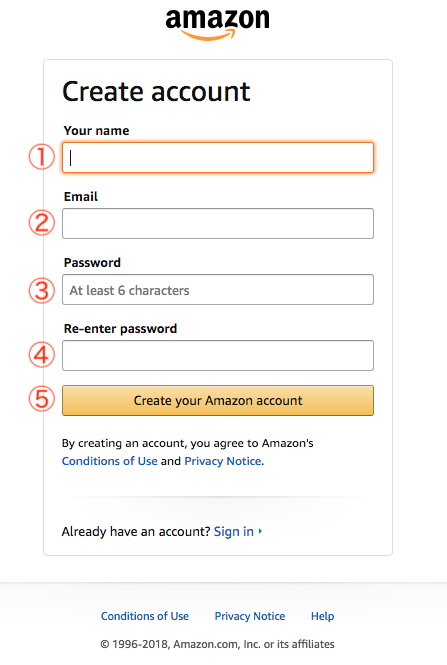Click the Password field with placeholder text
Viewport: 447px width, 665px height.
coord(218,290)
